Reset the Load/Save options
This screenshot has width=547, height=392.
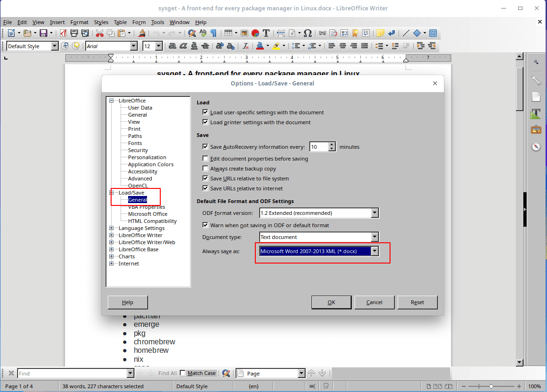pos(417,302)
